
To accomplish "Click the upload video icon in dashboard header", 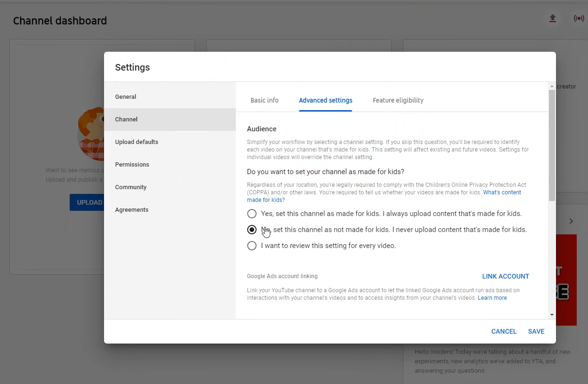I will [553, 18].
